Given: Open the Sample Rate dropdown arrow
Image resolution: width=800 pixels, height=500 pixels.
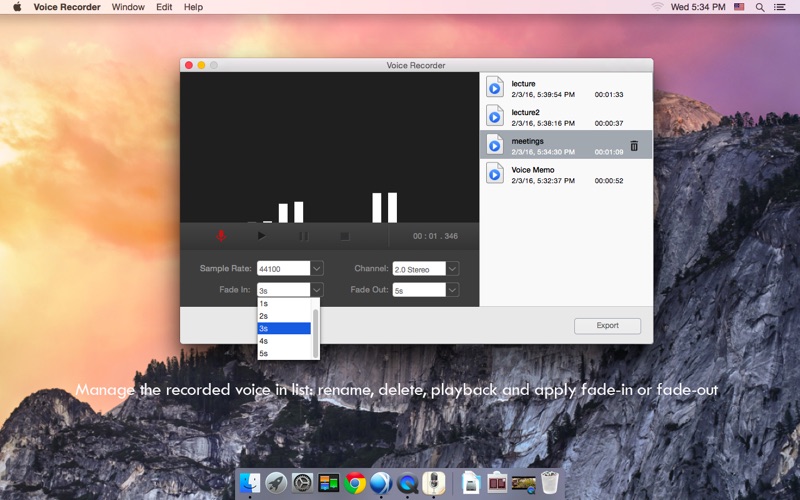Looking at the screenshot, I should [x=317, y=268].
